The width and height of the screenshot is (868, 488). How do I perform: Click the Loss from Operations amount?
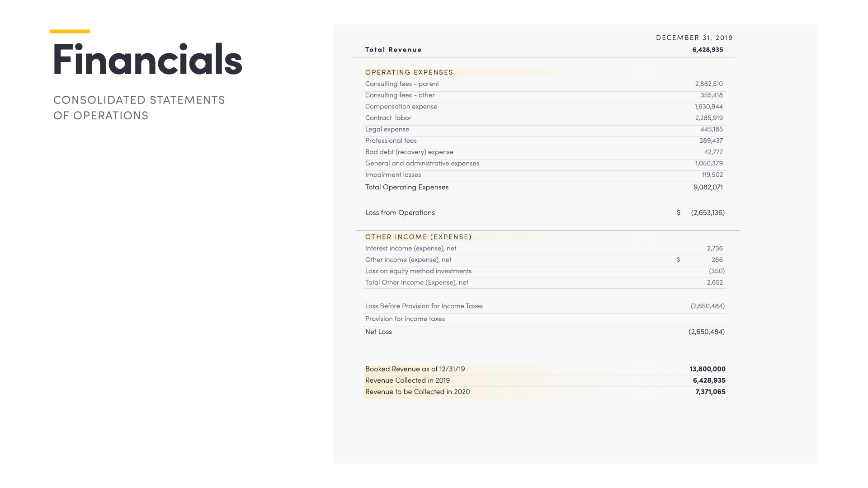coord(708,212)
